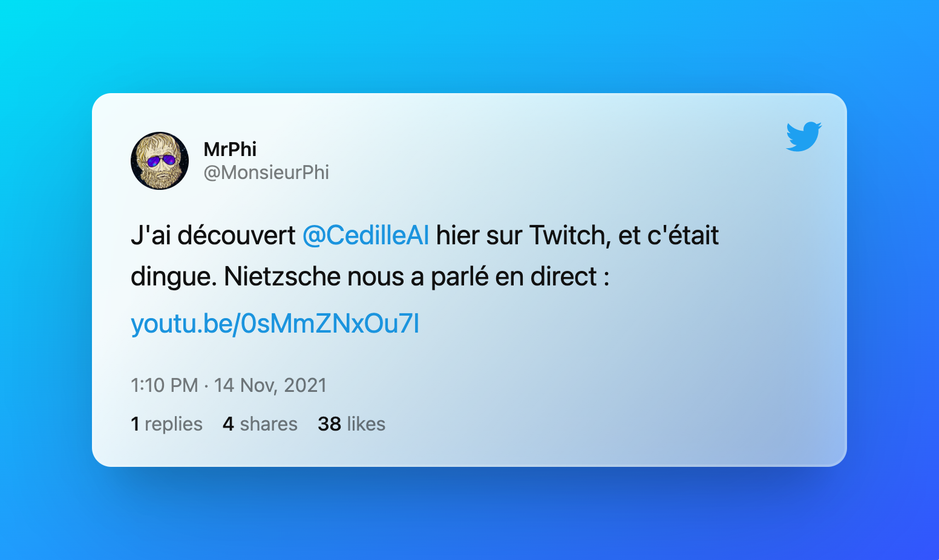Open the MrPhi profile avatar
Screen dimensions: 939x560
160,161
